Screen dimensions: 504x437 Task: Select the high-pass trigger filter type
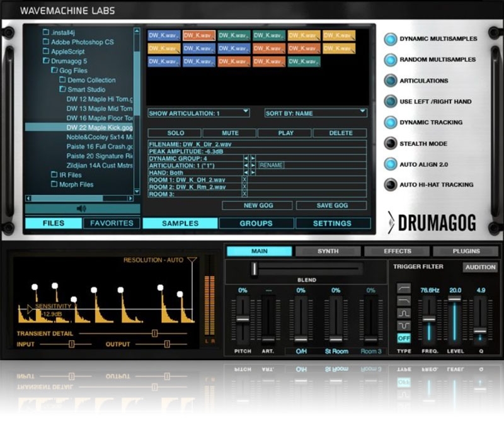pos(404,288)
